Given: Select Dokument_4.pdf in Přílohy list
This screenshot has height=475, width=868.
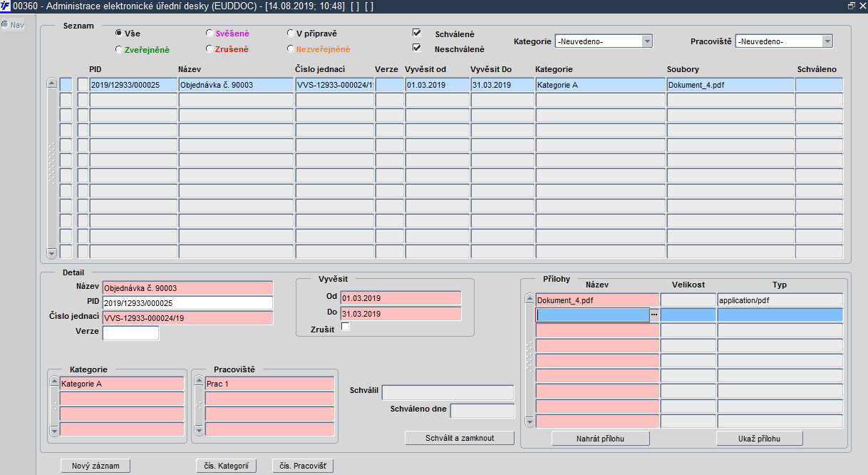Looking at the screenshot, I should 597,300.
